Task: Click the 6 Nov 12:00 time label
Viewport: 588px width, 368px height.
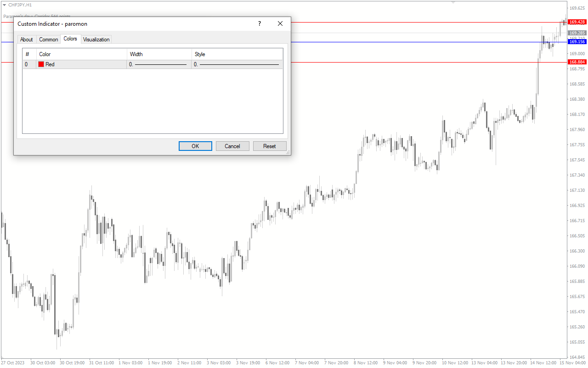Action: point(277,363)
